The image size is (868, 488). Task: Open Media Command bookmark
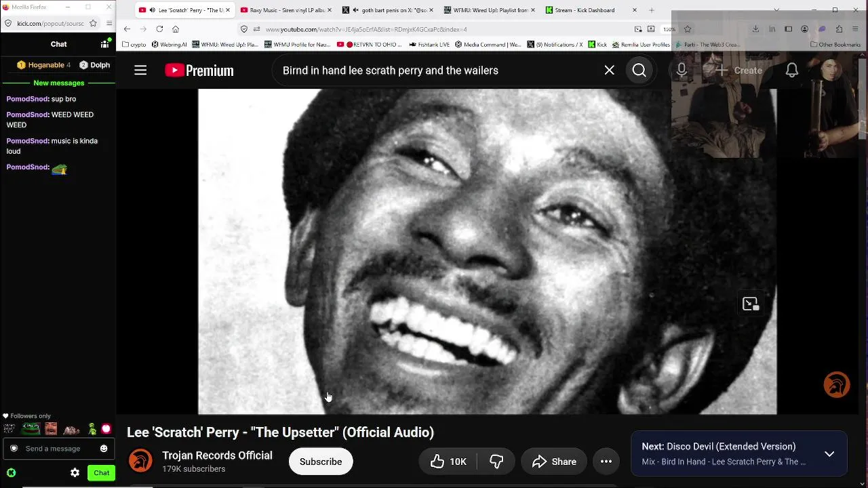tap(488, 45)
